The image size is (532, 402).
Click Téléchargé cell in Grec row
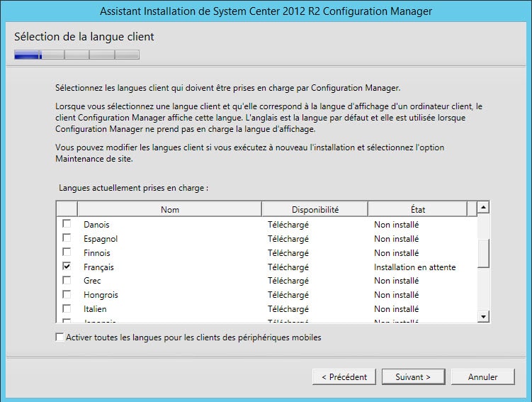(288, 281)
